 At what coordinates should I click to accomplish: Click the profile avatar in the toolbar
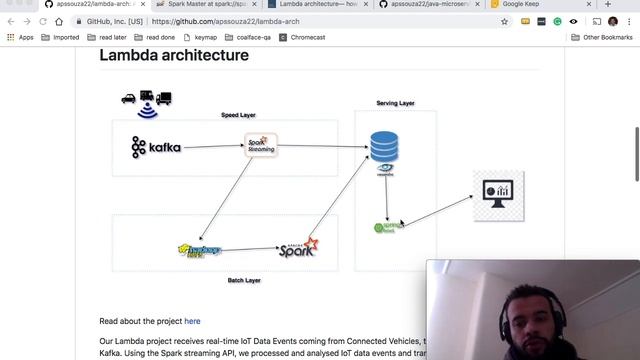[x=613, y=22]
